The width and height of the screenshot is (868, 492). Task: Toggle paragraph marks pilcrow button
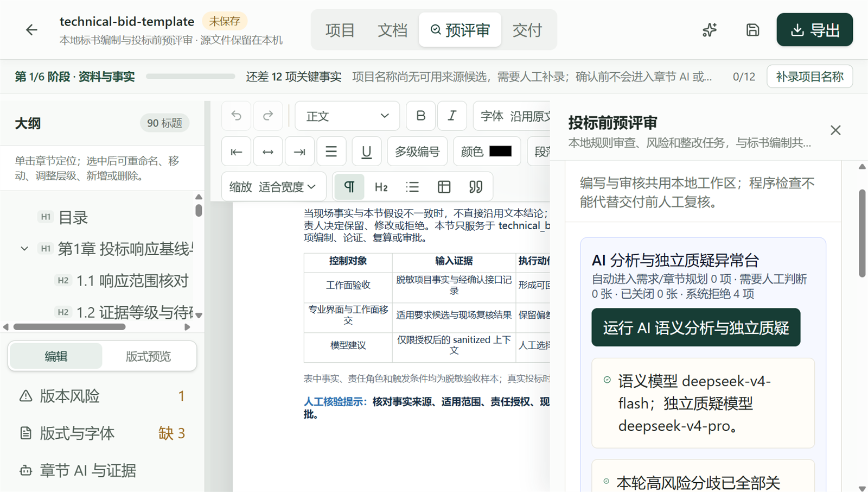pyautogui.click(x=349, y=187)
